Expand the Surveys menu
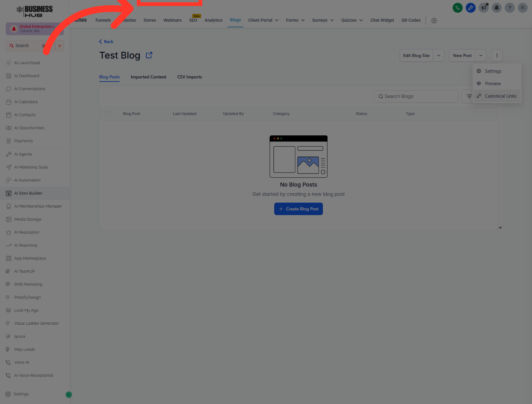 coord(323,20)
